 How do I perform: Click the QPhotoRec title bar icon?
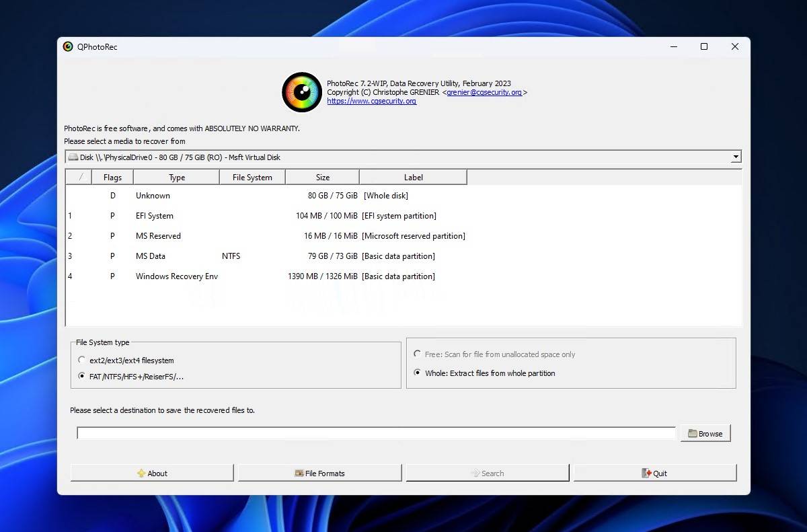[x=68, y=46]
